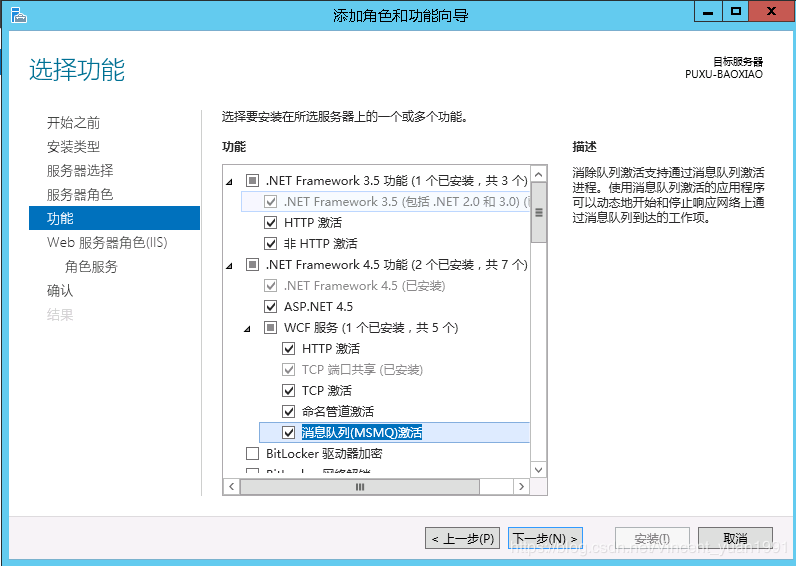
Task: Click horizontal scrollbar thumb
Action: tap(360, 487)
